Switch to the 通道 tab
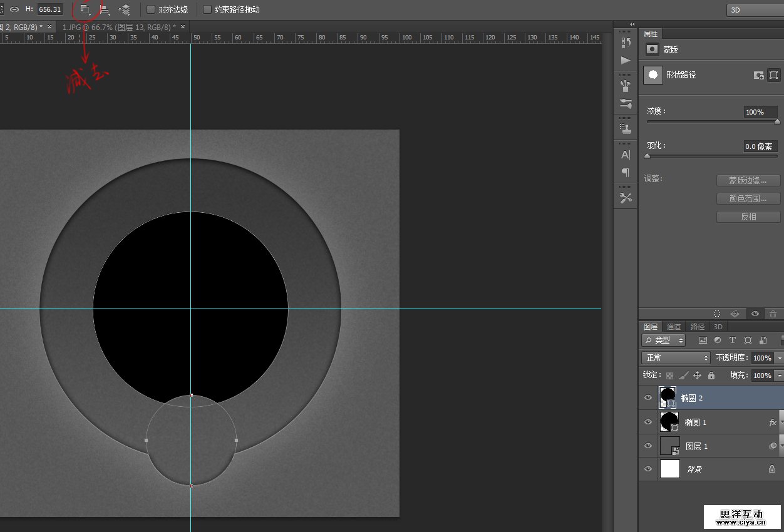 [673, 327]
